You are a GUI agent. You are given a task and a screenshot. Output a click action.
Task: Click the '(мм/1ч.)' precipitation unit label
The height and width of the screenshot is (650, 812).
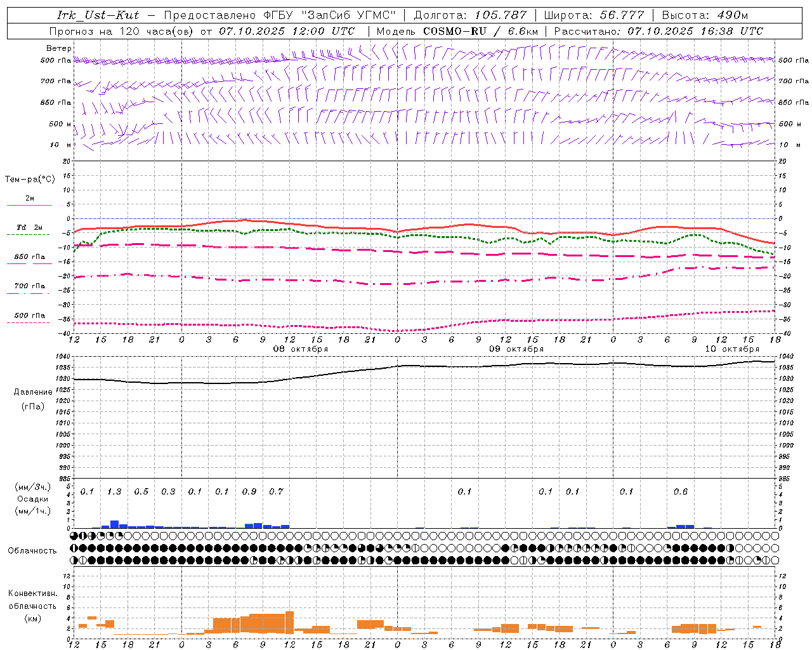click(33, 511)
